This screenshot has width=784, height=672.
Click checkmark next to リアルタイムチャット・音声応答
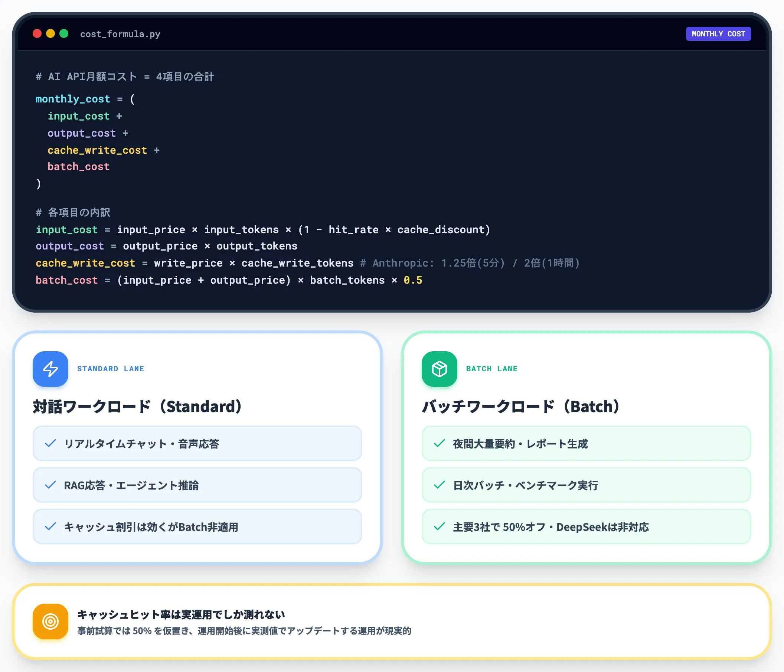point(50,443)
